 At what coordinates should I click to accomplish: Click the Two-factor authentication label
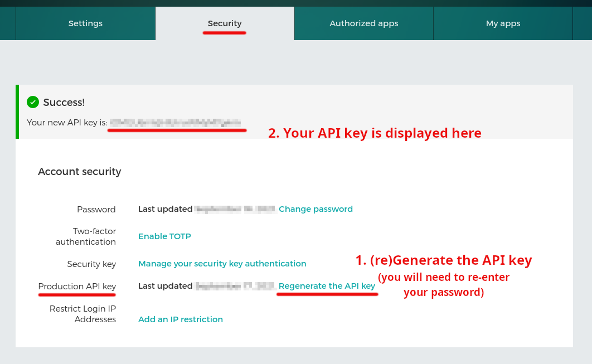coord(86,236)
